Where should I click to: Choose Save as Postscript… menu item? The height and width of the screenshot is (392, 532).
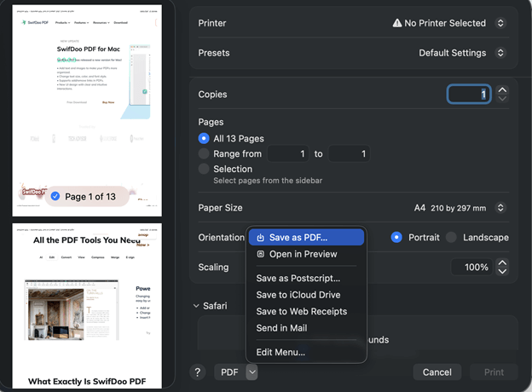pos(306,278)
